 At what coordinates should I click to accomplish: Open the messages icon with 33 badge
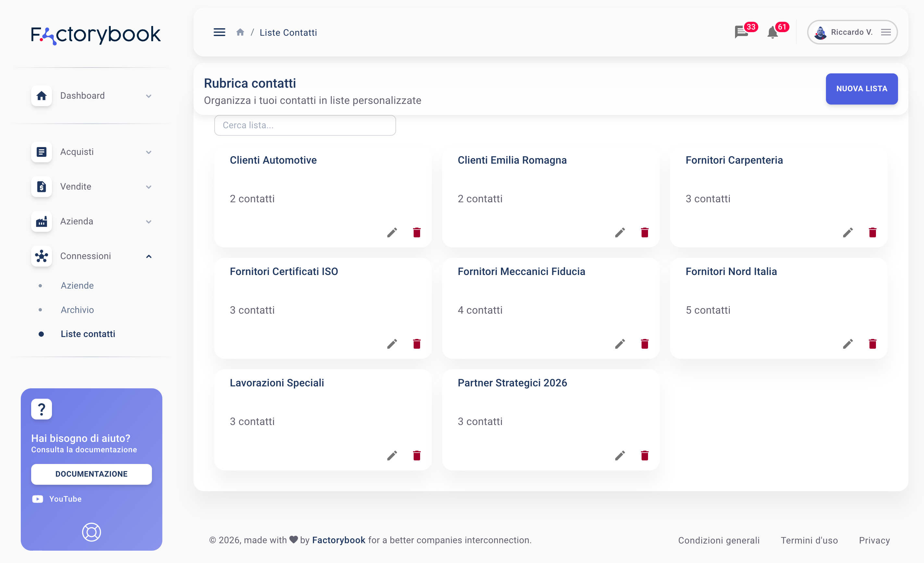pyautogui.click(x=741, y=33)
